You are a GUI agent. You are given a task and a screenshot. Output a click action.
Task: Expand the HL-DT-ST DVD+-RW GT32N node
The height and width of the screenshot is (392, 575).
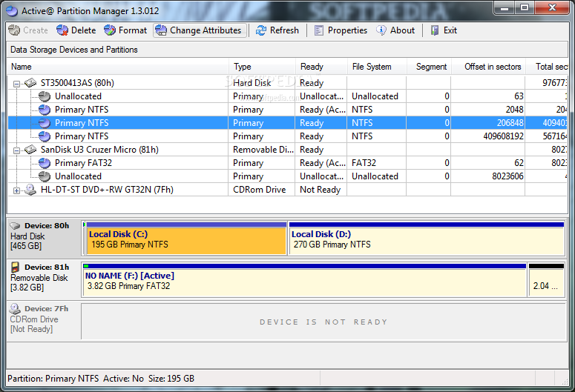coord(16,190)
